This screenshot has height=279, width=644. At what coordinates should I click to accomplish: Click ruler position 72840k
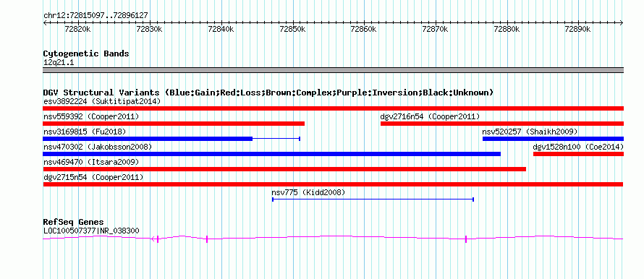pos(221,29)
